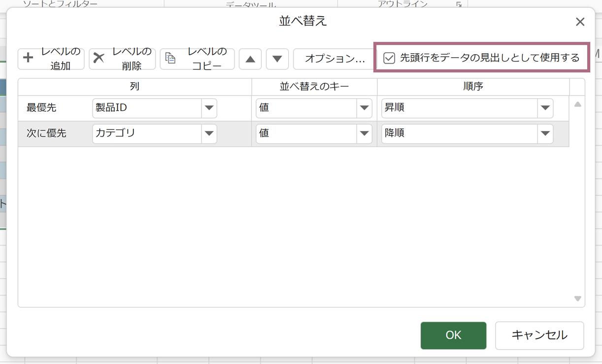Click the アウトライン dialog launcher icon in ribbon
Viewport: 602px width, 364px height.
point(459,4)
